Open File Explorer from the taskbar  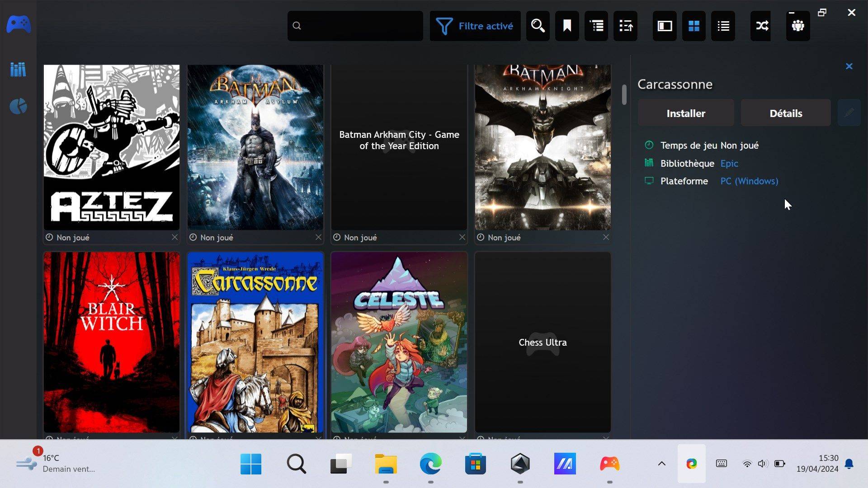(386, 464)
